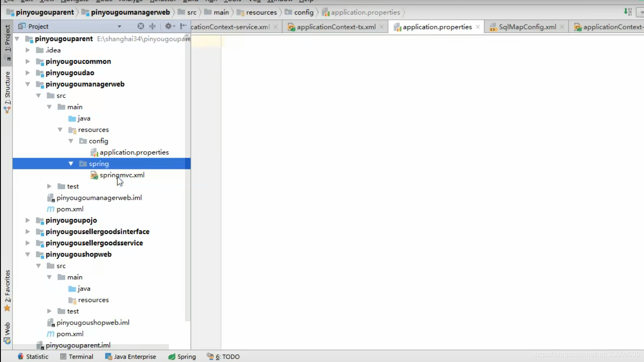The image size is (644, 362).
Task: Expand the pinyougousellergoodsservice module
Action: tap(28, 243)
